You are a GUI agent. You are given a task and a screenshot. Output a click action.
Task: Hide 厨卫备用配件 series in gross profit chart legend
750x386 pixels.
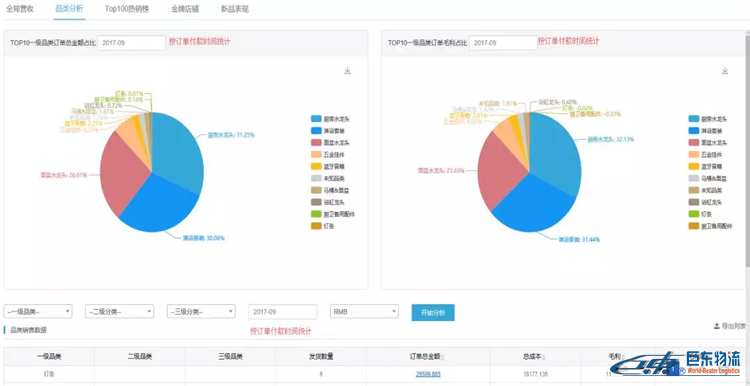711,226
